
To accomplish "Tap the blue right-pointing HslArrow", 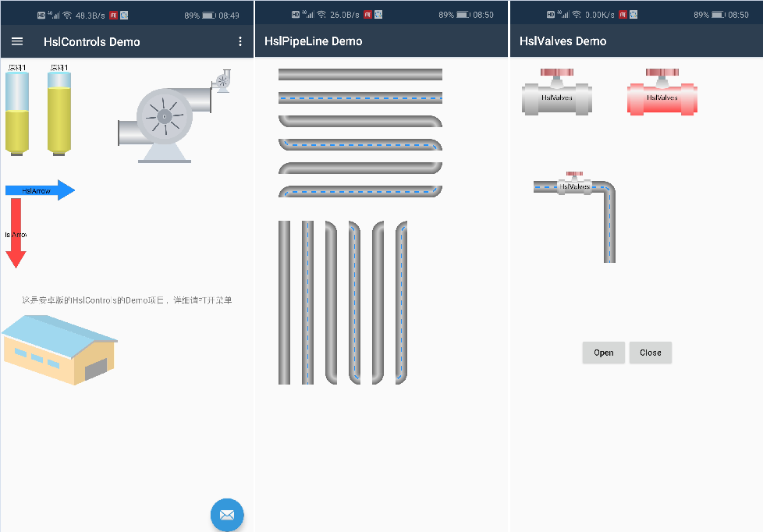I will coord(40,190).
